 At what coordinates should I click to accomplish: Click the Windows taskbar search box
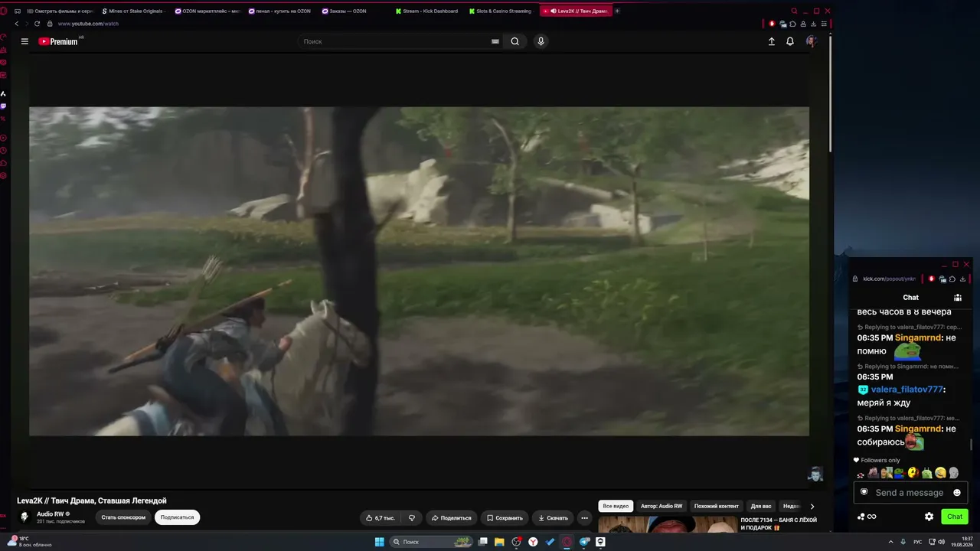433,542
